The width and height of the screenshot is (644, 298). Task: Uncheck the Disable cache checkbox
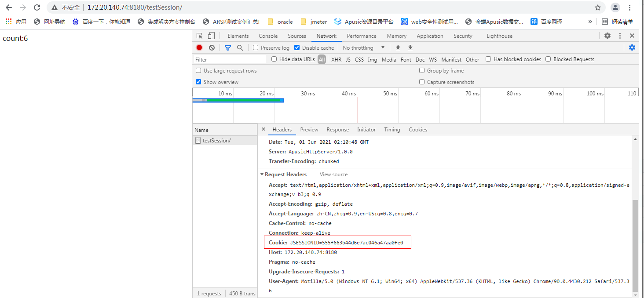point(297,47)
